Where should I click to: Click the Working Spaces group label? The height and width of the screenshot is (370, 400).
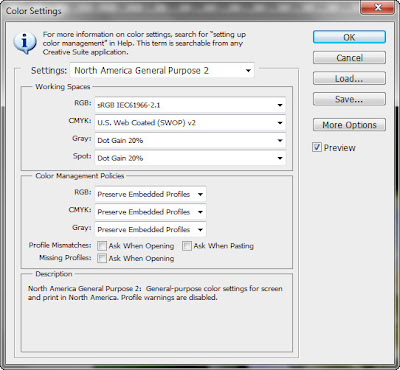coord(63,87)
